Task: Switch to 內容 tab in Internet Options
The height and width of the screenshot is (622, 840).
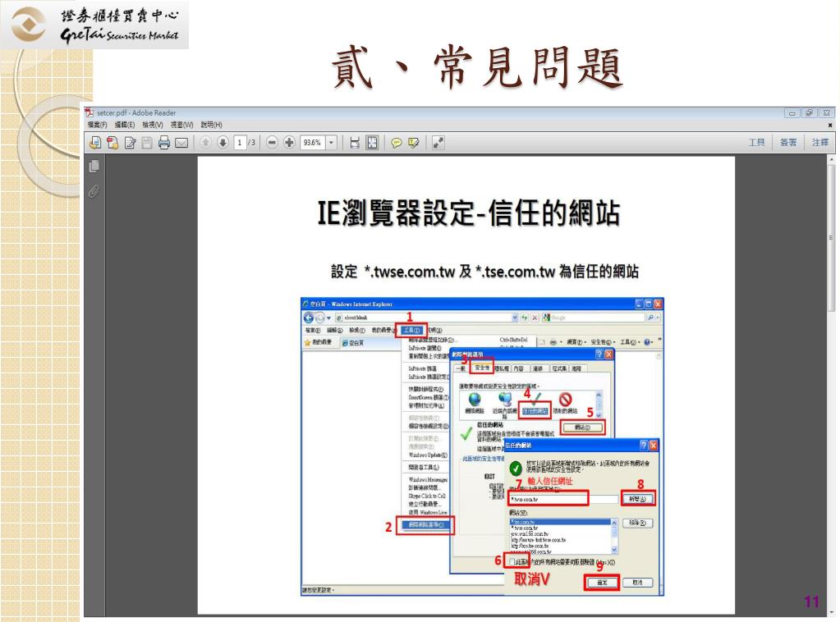Action: (519, 368)
